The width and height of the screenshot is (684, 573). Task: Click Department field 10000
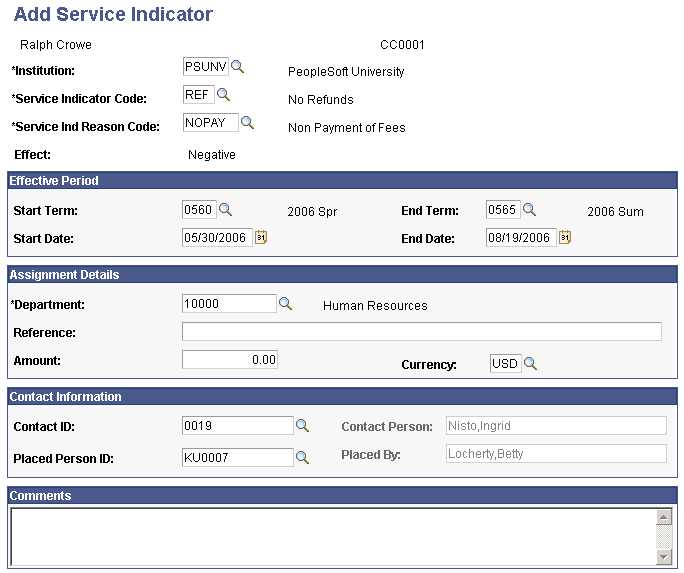(x=229, y=304)
